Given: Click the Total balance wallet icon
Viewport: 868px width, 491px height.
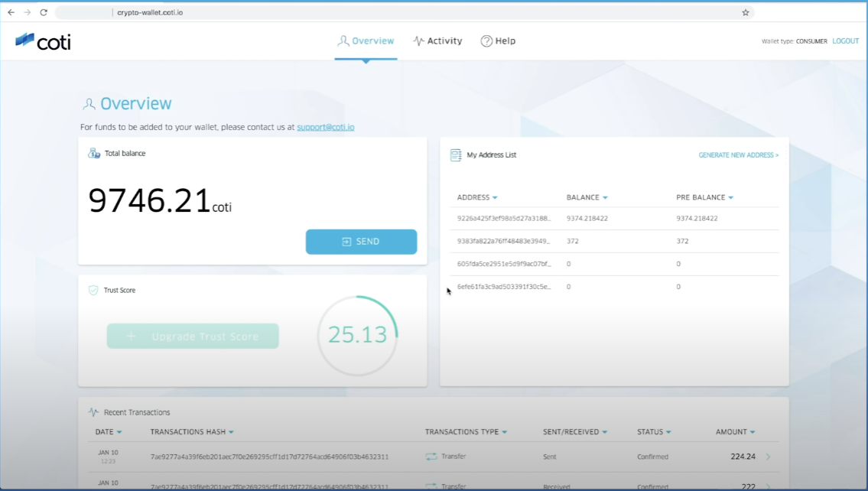Looking at the screenshot, I should coord(94,153).
